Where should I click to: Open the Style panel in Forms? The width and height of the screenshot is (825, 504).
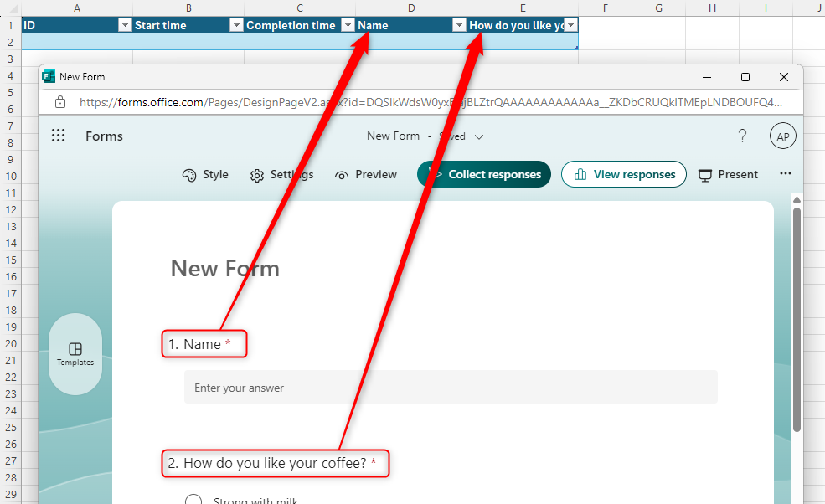[204, 174]
